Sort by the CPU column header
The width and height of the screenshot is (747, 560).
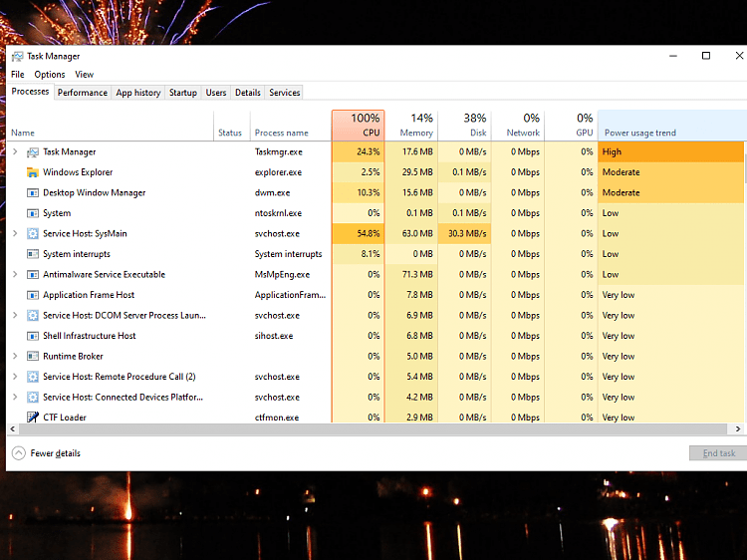[359, 126]
